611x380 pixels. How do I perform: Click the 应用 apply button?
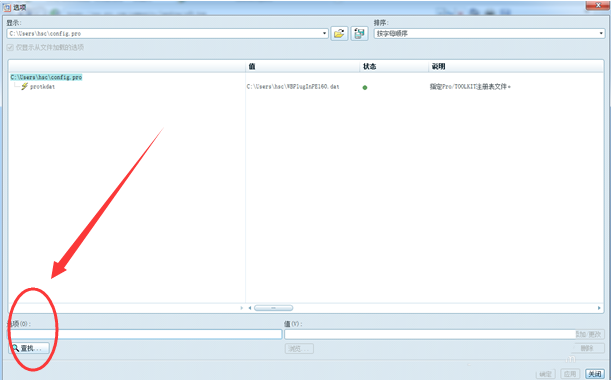coord(570,374)
